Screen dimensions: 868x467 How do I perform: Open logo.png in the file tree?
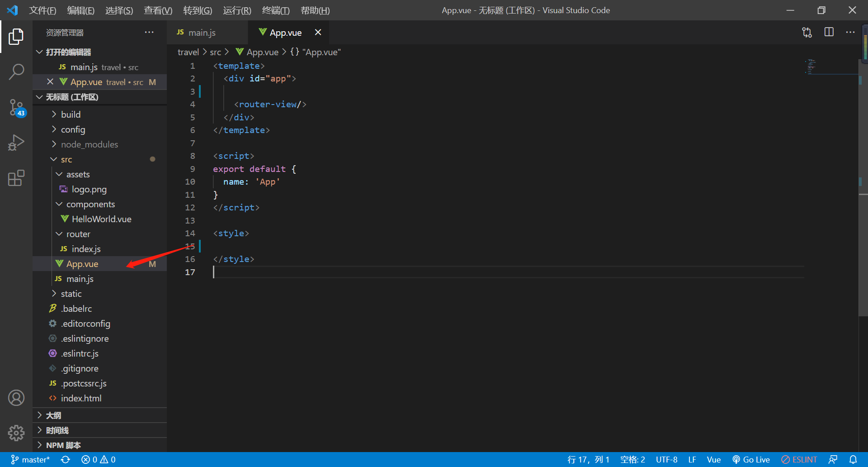[x=99, y=189]
